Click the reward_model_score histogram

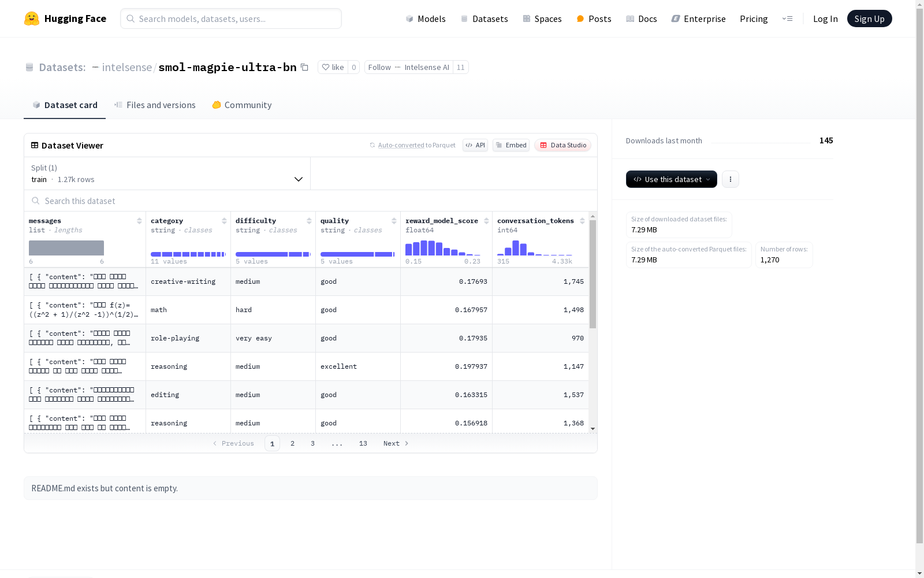click(x=443, y=248)
